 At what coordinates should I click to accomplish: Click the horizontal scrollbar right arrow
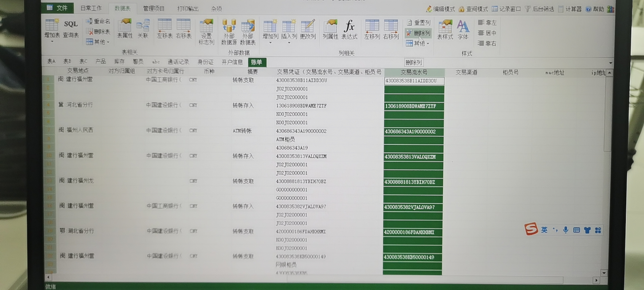point(596,280)
